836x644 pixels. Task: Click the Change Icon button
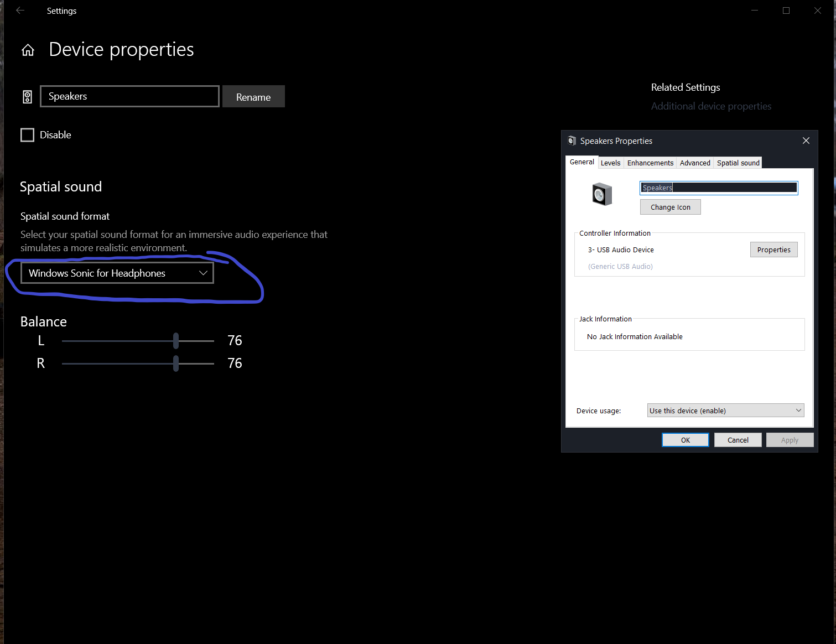[670, 207]
